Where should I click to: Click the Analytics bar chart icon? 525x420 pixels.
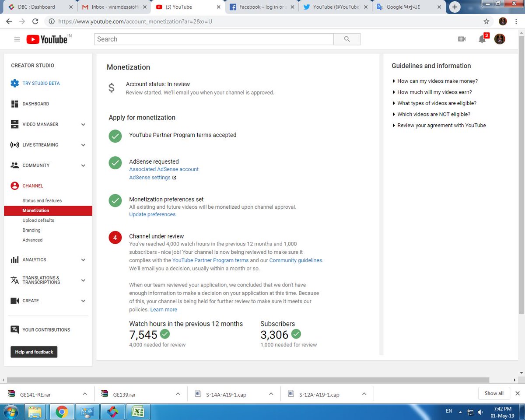click(x=15, y=260)
